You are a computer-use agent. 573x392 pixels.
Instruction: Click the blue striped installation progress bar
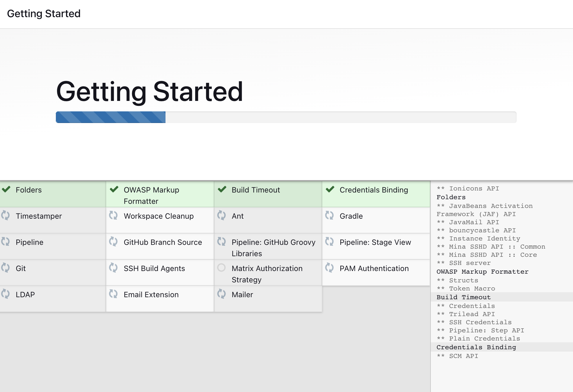(111, 117)
